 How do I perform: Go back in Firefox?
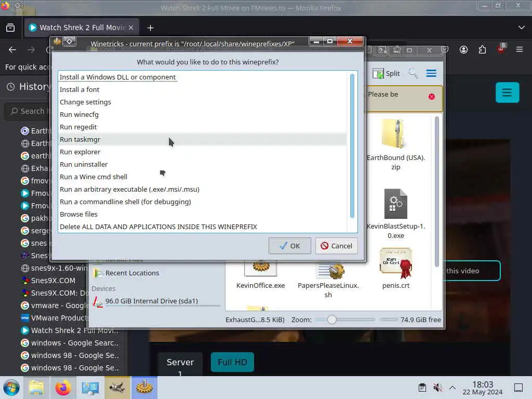[x=12, y=50]
